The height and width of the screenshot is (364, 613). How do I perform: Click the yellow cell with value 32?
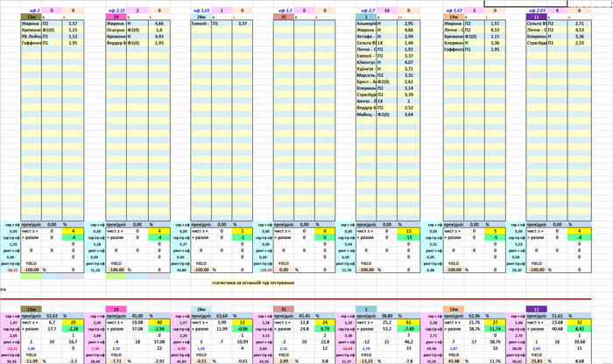[x=580, y=323]
